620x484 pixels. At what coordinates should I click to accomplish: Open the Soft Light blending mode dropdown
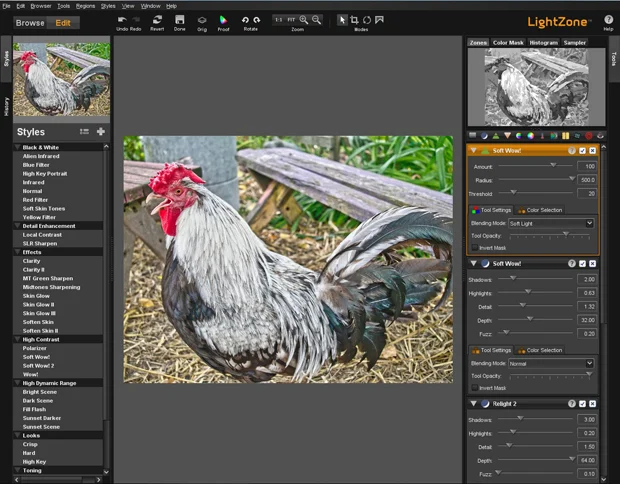coord(551,223)
